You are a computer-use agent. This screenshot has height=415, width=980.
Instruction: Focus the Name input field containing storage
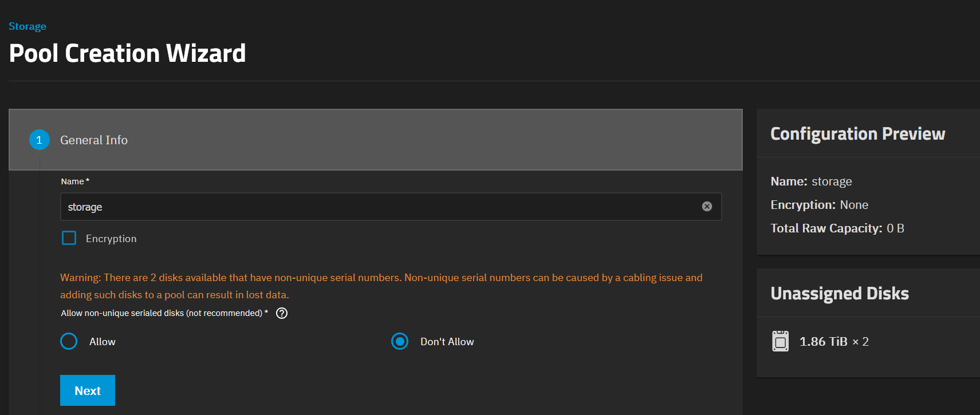pos(378,207)
